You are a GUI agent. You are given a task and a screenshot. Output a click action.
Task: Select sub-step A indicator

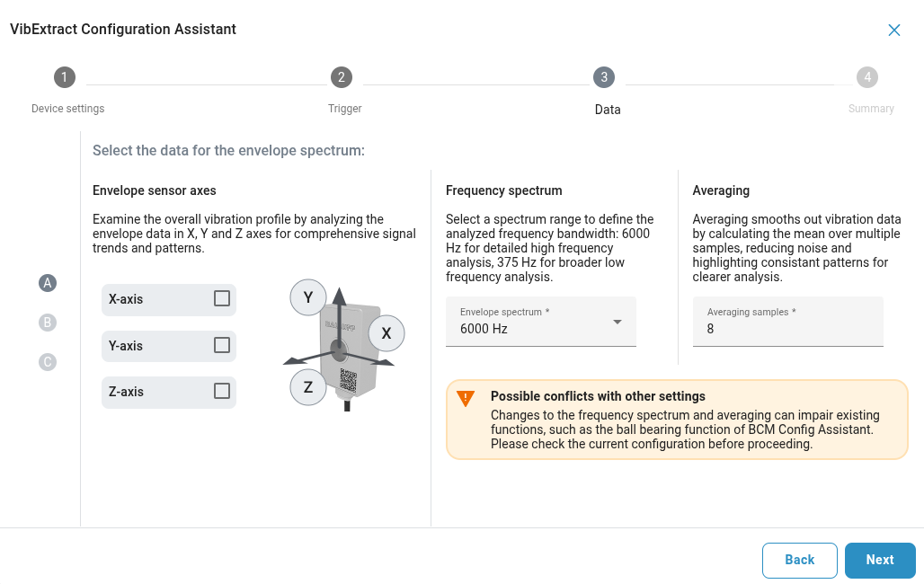pos(48,283)
